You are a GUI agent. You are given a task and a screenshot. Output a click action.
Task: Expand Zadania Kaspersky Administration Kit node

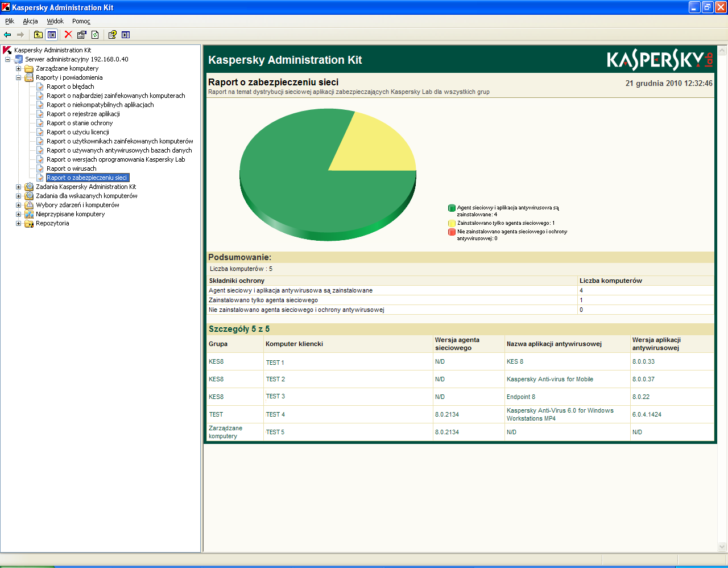click(x=18, y=187)
